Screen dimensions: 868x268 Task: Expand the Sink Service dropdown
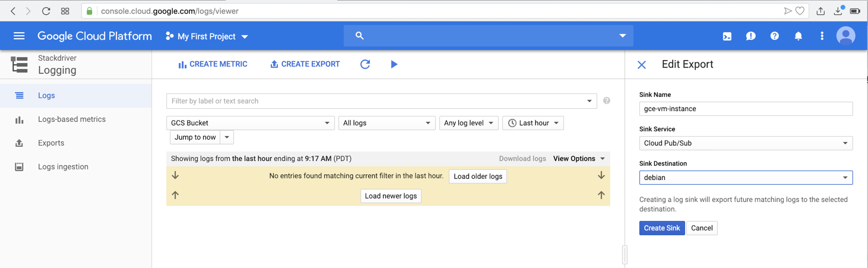[x=746, y=143]
